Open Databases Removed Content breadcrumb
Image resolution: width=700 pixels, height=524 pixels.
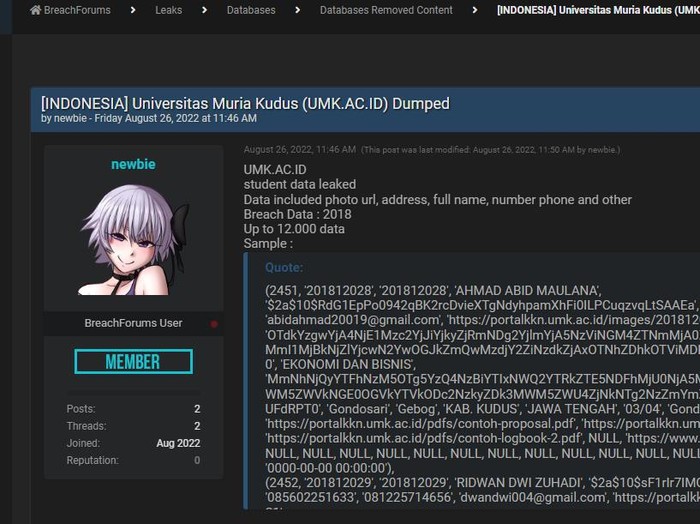tap(386, 10)
